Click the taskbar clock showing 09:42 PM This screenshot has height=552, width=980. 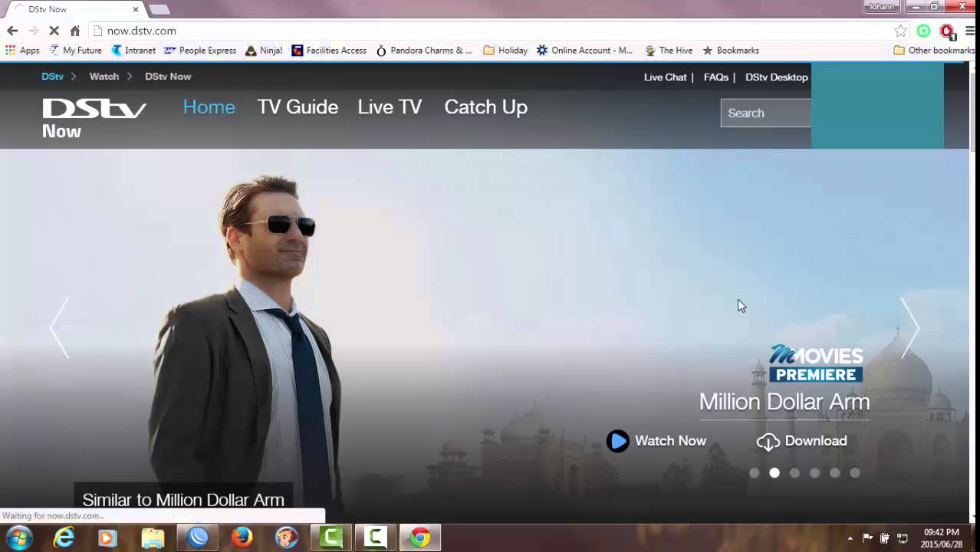click(x=941, y=538)
